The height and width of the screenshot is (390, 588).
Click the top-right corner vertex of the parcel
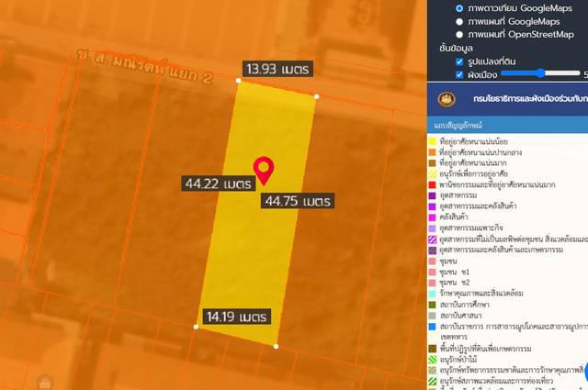pyautogui.click(x=317, y=95)
